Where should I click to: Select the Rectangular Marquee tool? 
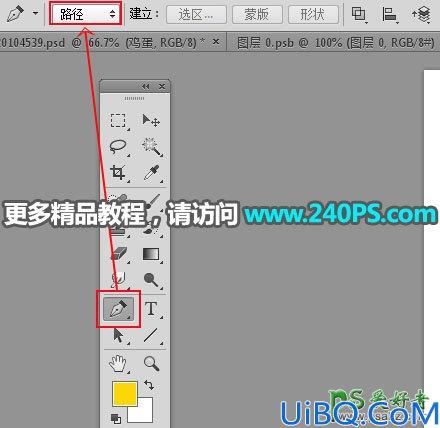click(x=118, y=120)
